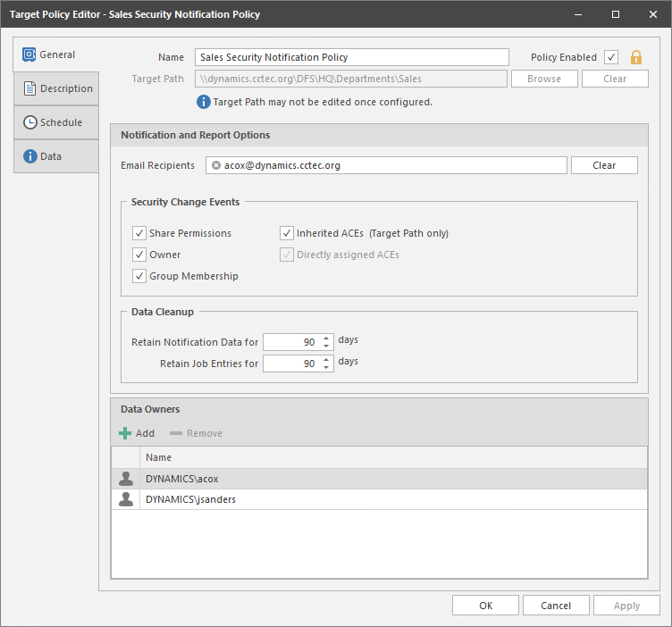
Task: Select the General tab
Action: point(55,54)
